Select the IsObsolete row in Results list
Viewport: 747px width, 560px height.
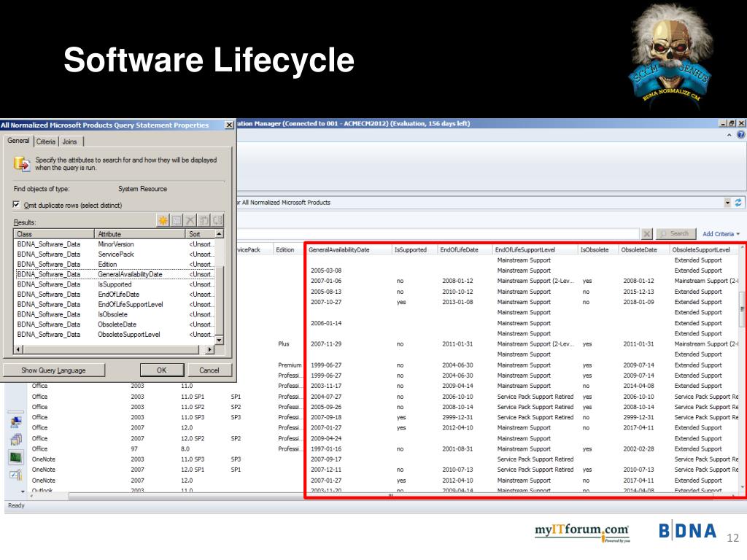(x=115, y=314)
